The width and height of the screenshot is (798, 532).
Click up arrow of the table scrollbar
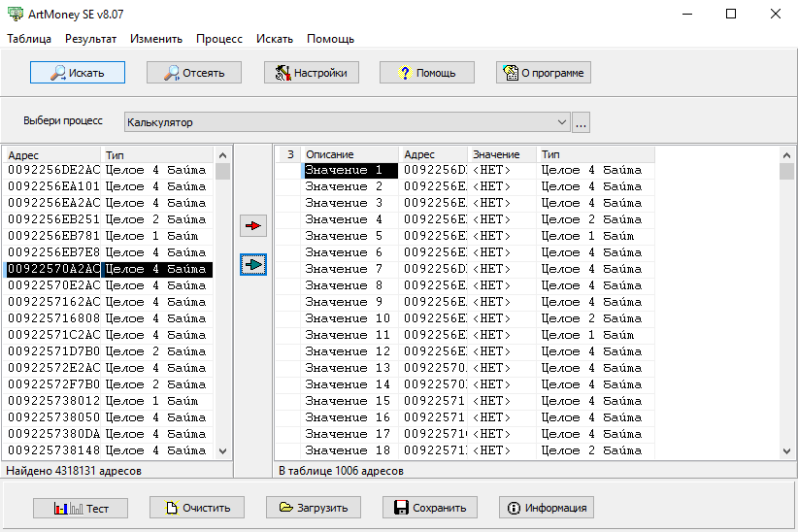pyautogui.click(x=786, y=155)
